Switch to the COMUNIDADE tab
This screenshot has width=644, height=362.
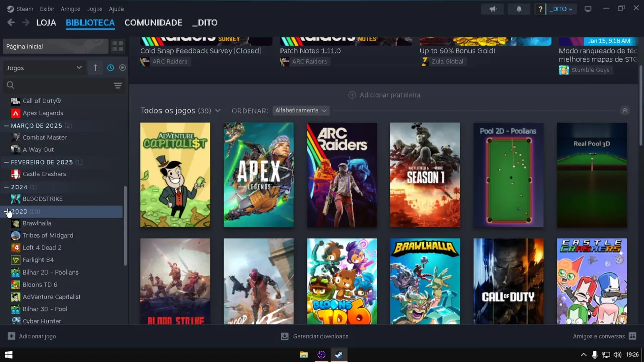click(153, 23)
